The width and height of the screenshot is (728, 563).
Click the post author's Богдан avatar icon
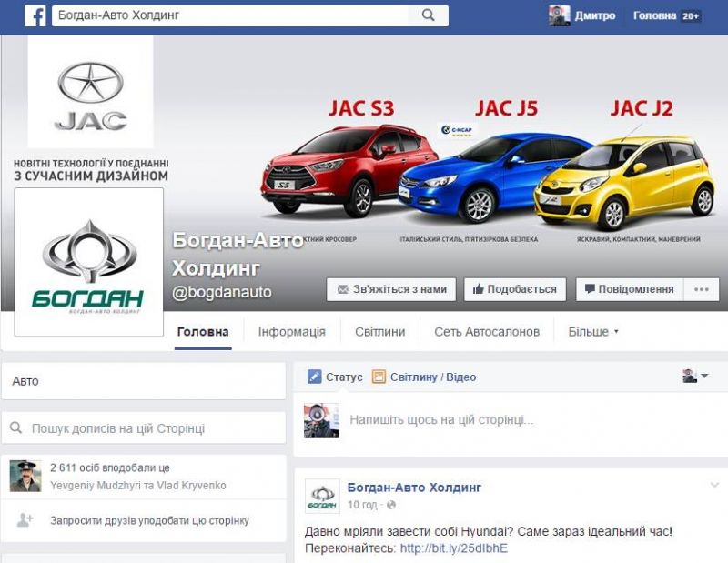tap(322, 496)
